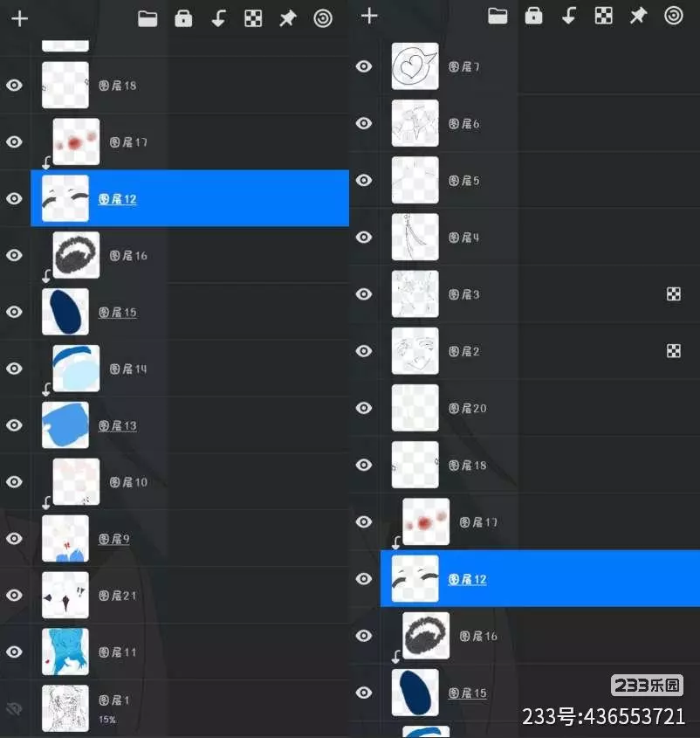Click 图层13 blue shape thumbnail

tap(65, 425)
